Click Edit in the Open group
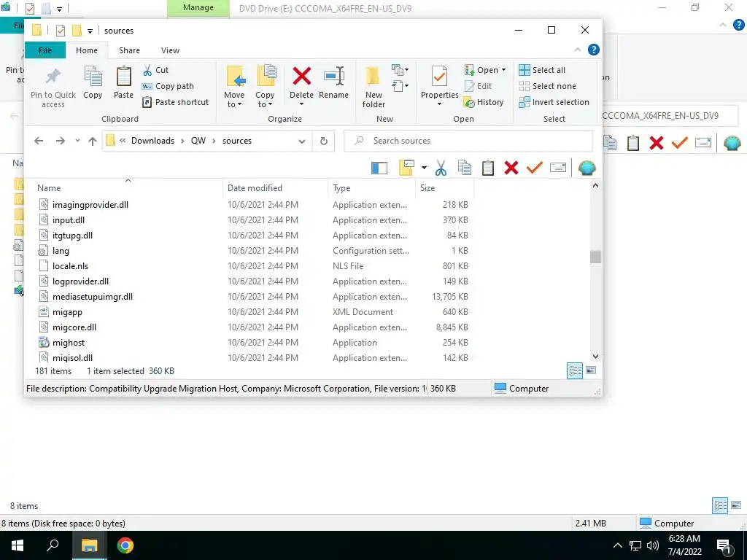 (478, 86)
